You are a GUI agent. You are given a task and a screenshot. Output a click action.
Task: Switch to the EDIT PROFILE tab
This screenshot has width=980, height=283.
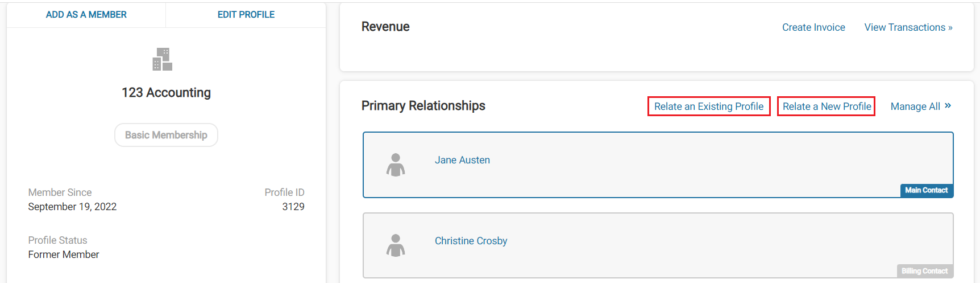[x=246, y=15]
